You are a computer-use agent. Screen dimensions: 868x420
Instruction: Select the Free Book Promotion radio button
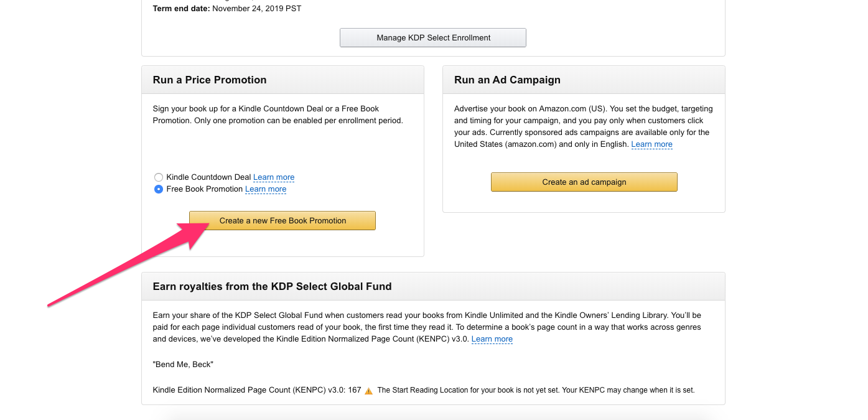click(x=159, y=189)
